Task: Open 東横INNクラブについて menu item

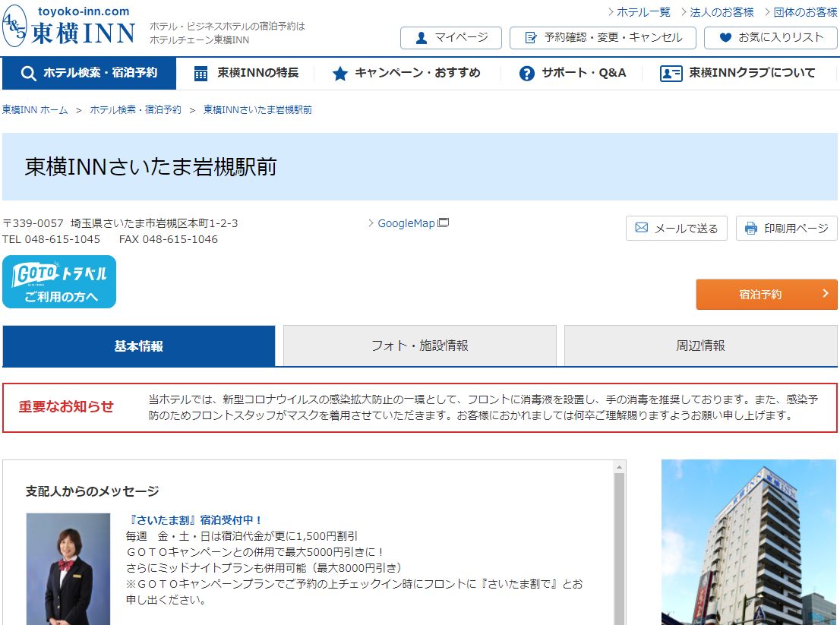Action: [x=738, y=74]
